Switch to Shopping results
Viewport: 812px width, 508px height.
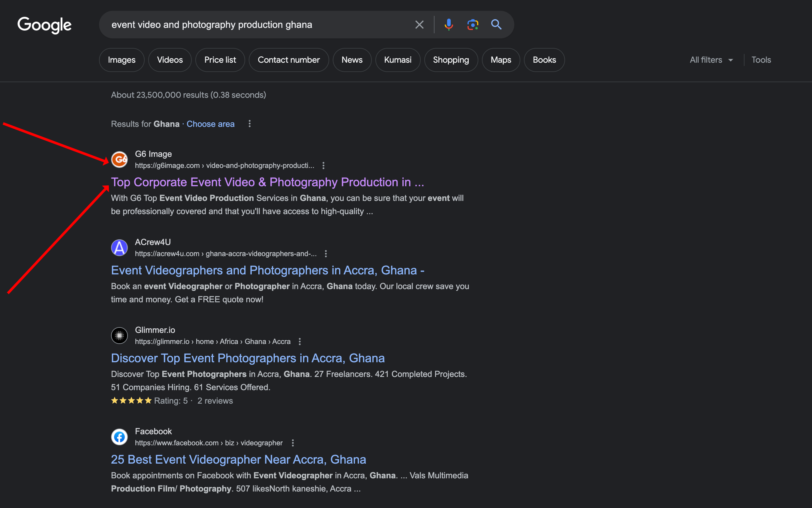click(x=451, y=60)
